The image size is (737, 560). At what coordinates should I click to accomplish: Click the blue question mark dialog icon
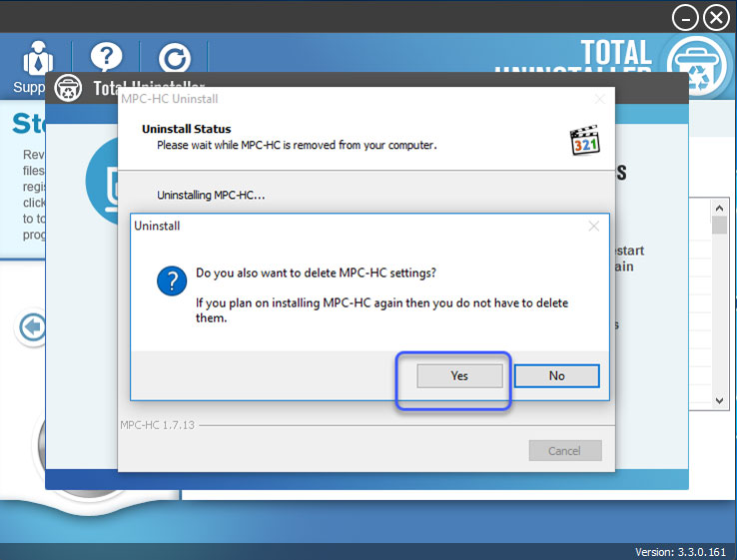[x=172, y=280]
